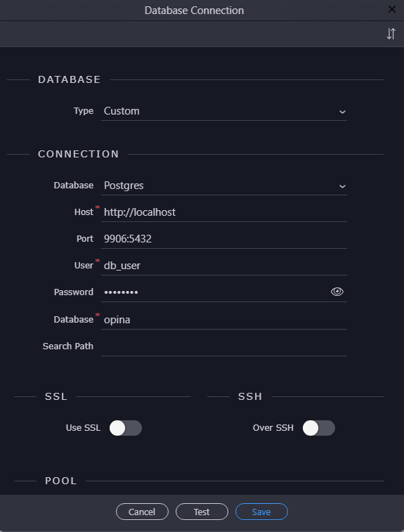Focus the Host field containing http://localhost
Image resolution: width=404 pixels, height=532 pixels.
[224, 212]
